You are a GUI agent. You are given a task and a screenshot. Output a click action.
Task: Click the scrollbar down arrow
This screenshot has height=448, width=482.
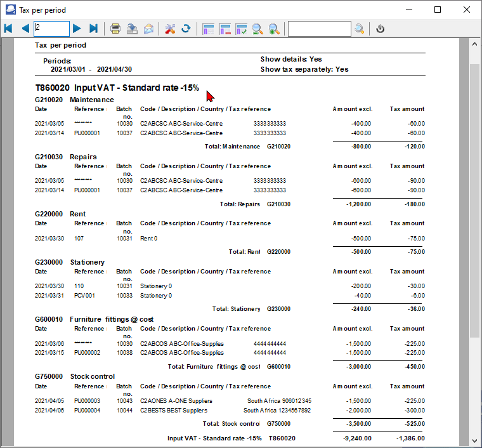click(474, 440)
